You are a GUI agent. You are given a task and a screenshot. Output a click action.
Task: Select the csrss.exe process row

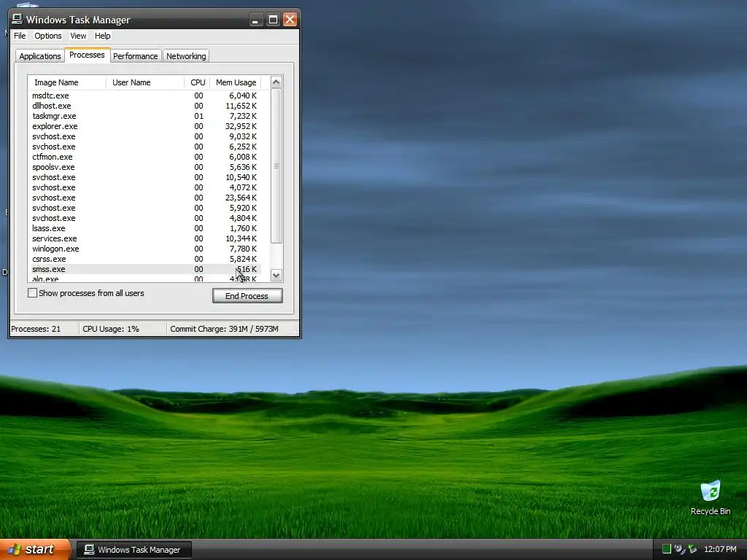(144, 260)
